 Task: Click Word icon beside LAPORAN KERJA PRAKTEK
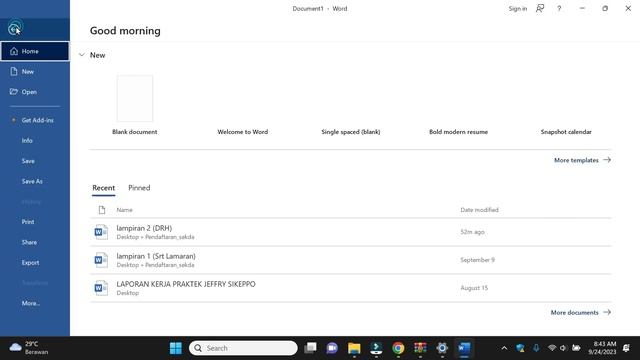click(101, 288)
